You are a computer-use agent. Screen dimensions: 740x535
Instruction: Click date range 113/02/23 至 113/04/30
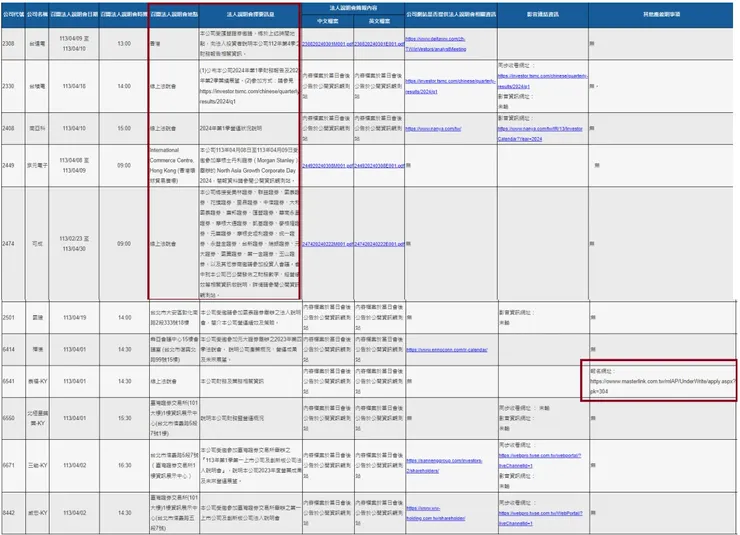(x=74, y=244)
